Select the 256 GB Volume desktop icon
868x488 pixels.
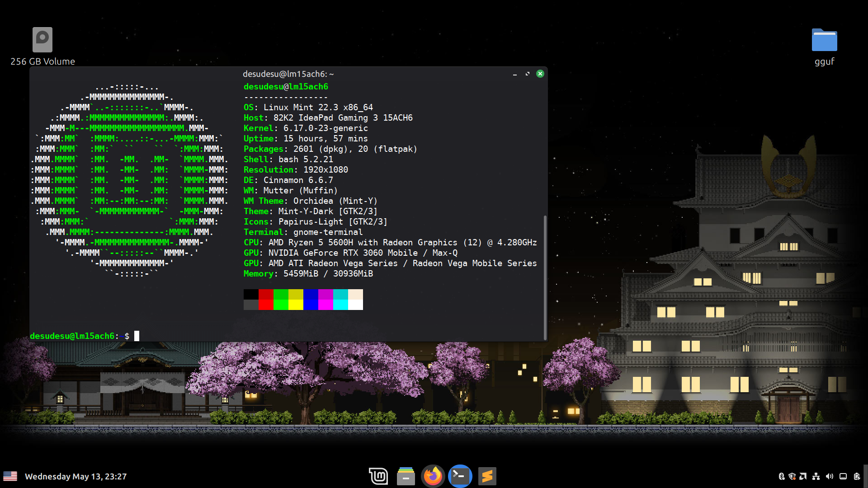tap(42, 47)
